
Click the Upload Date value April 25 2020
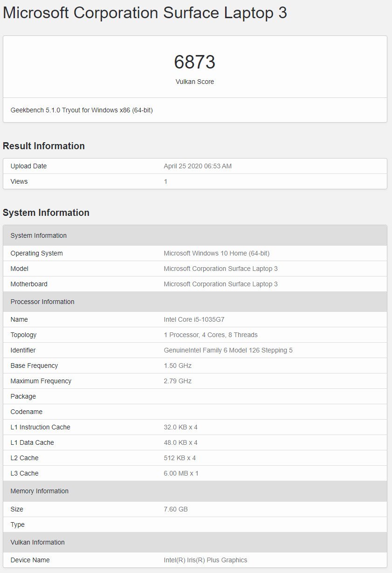198,166
